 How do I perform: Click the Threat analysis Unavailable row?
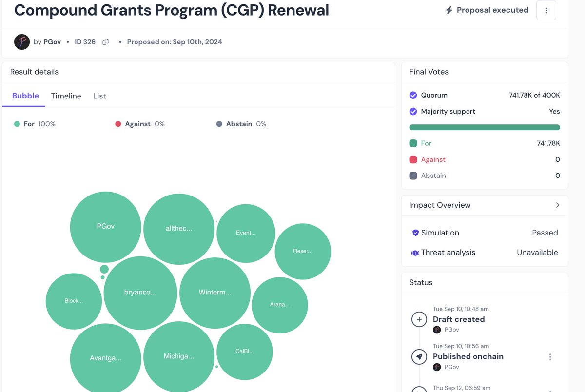point(485,253)
